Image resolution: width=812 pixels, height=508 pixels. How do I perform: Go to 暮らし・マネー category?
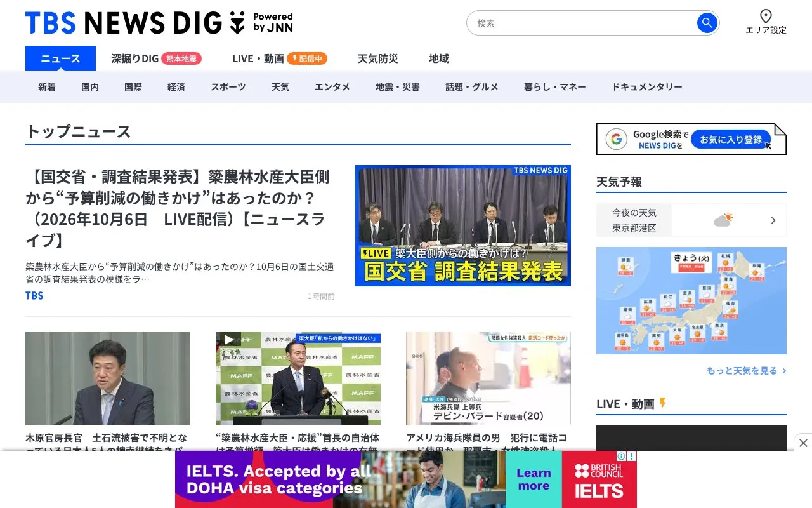click(x=555, y=87)
